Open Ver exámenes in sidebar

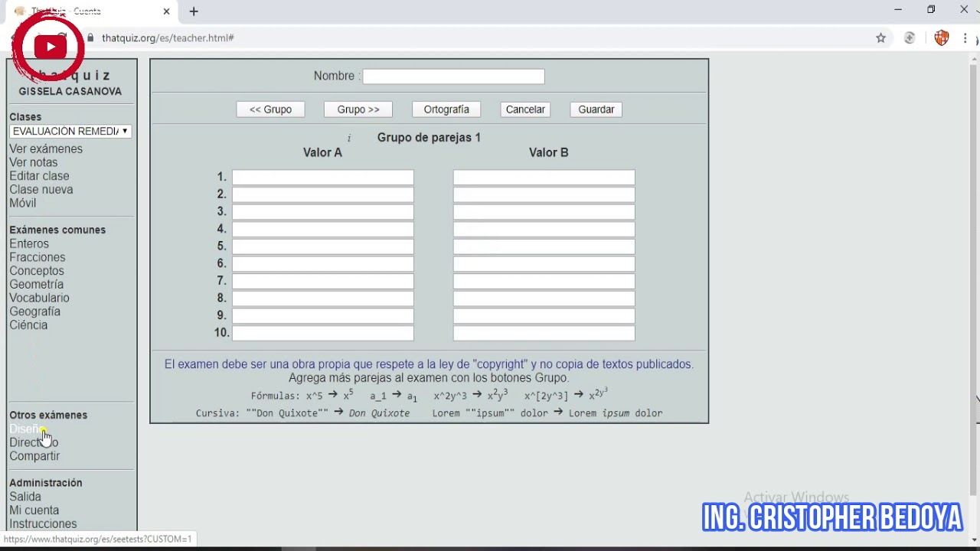(x=46, y=149)
